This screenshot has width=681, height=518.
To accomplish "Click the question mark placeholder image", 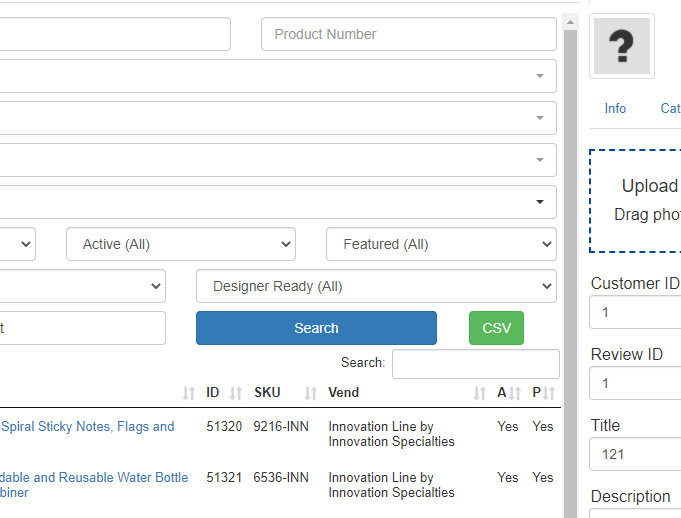I will point(621,46).
